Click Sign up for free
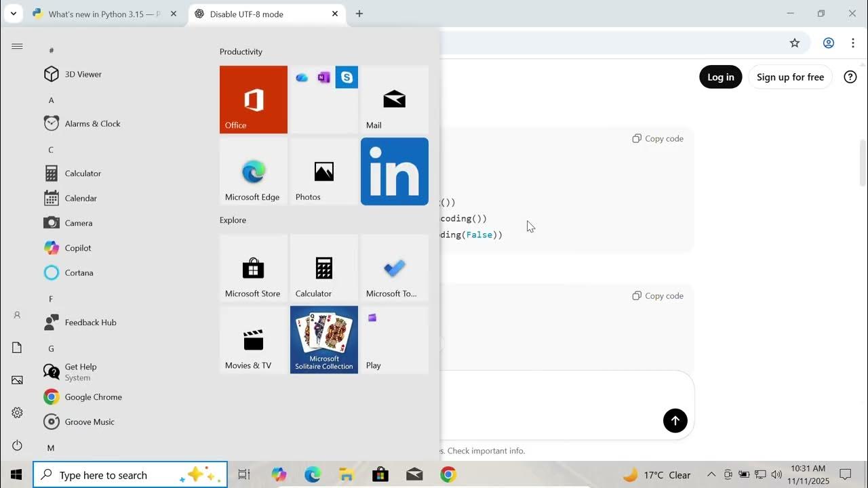 pos(790,77)
